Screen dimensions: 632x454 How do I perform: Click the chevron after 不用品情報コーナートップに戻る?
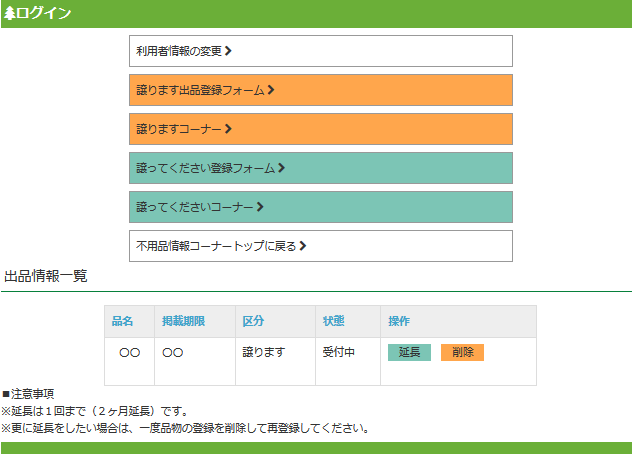[x=303, y=245]
